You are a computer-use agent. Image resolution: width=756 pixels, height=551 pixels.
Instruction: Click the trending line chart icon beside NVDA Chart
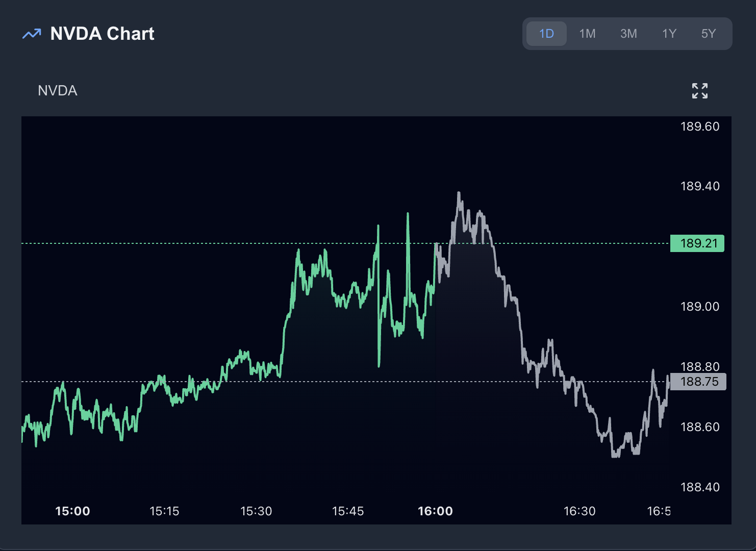pos(31,34)
